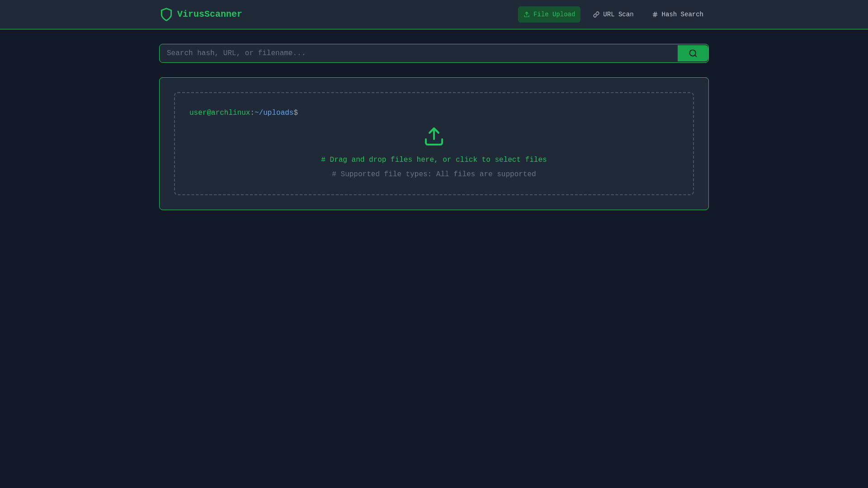Image resolution: width=868 pixels, height=488 pixels.
Task: Click the 'Scan' word in URL Scan tab
Action: 626,14
